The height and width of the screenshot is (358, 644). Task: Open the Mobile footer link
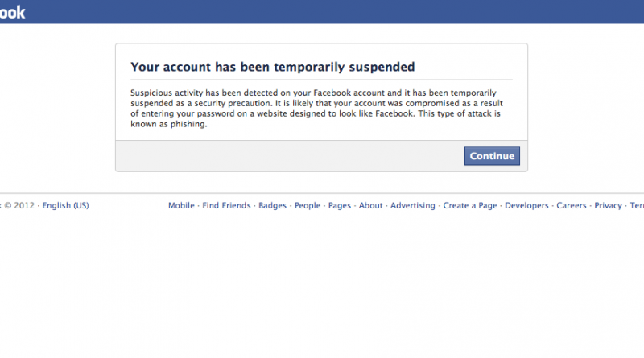pos(181,206)
